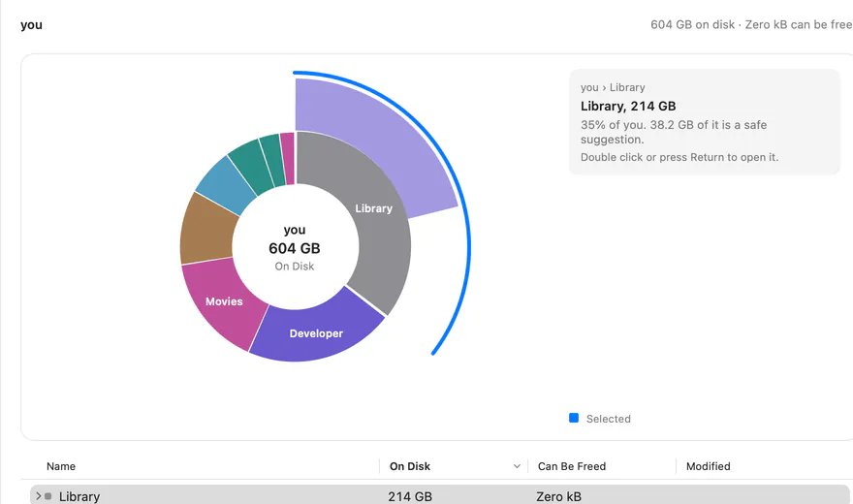Viewport: 853px width, 504px height.
Task: Sort by the Can Be Freed column
Action: click(572, 466)
